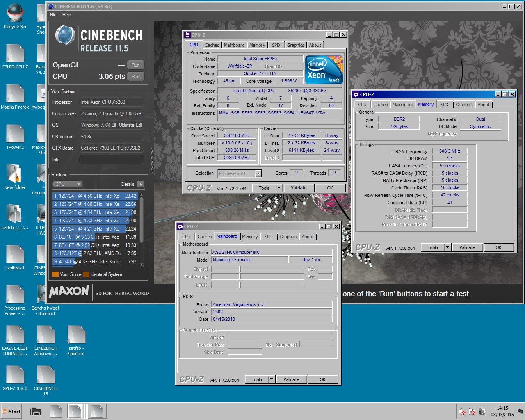Open CINEBENCH Windows desktop shortcut
Screen dimensions: 525x420
(x=46, y=340)
